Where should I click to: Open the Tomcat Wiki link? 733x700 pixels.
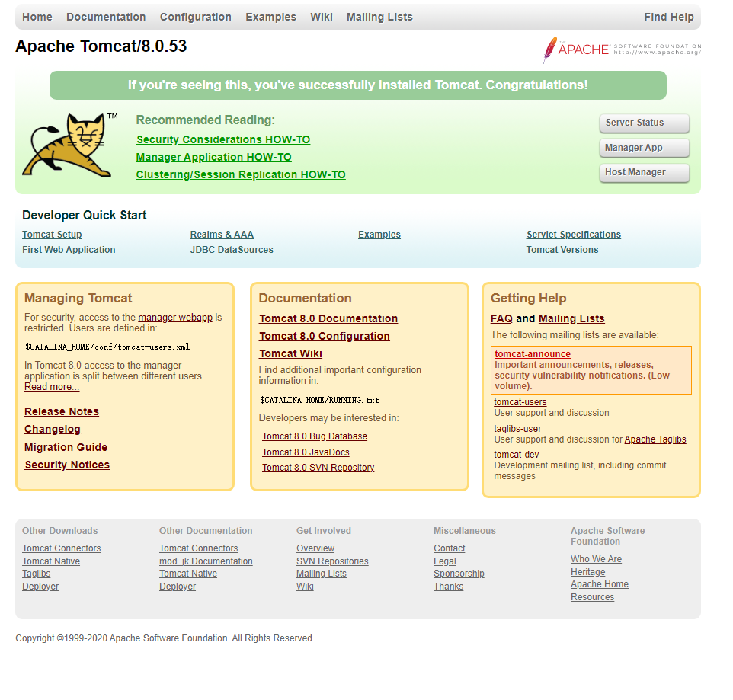pyautogui.click(x=291, y=353)
